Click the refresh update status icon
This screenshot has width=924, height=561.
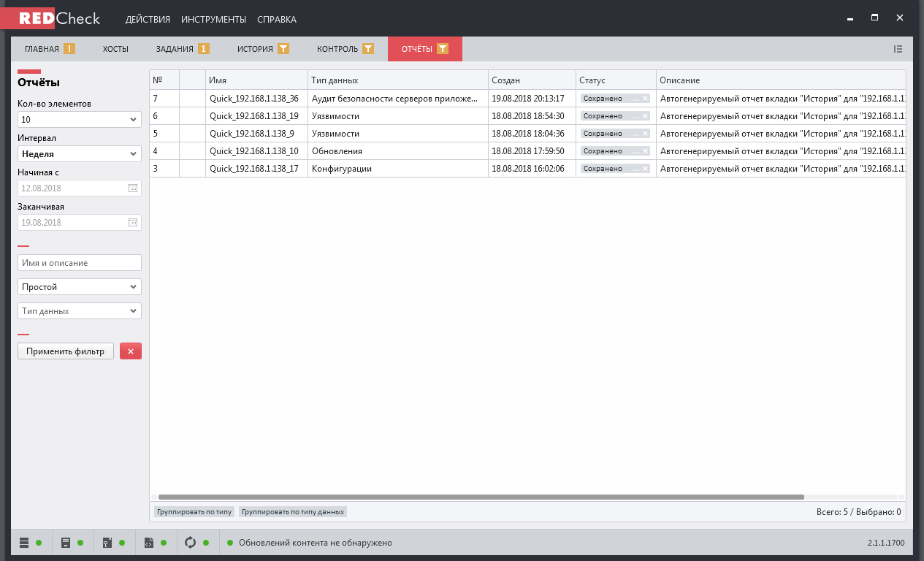coord(191,543)
